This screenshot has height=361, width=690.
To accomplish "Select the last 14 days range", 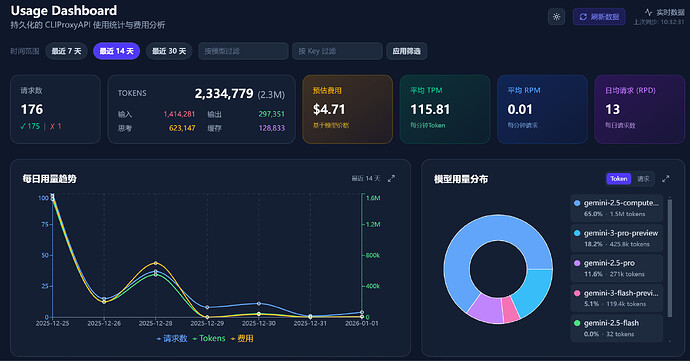I will click(x=116, y=51).
